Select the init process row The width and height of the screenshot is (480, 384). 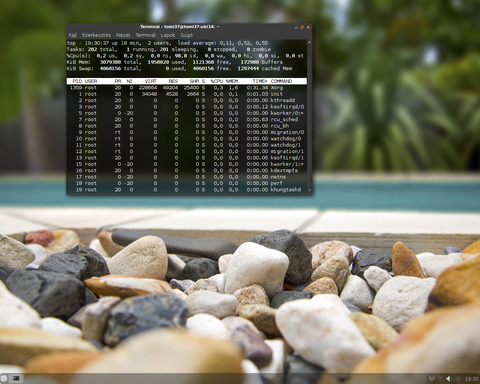pos(187,94)
